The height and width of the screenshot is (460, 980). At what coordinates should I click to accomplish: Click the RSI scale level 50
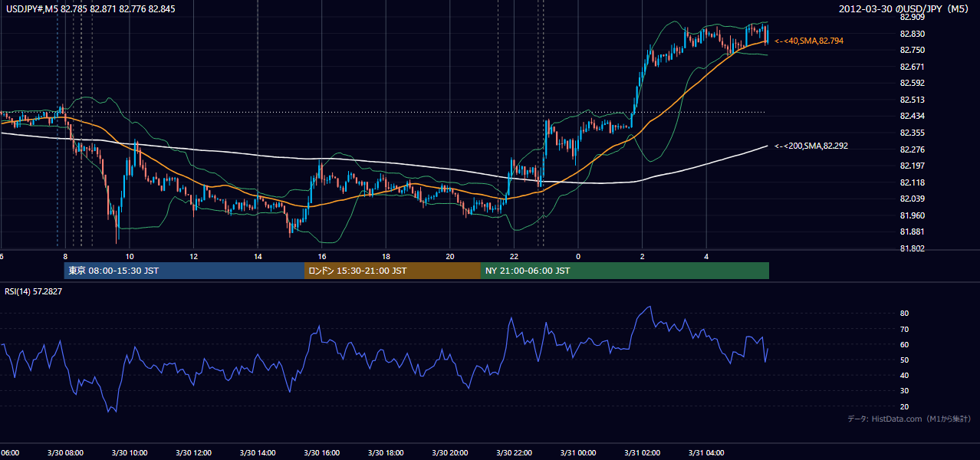(x=904, y=360)
